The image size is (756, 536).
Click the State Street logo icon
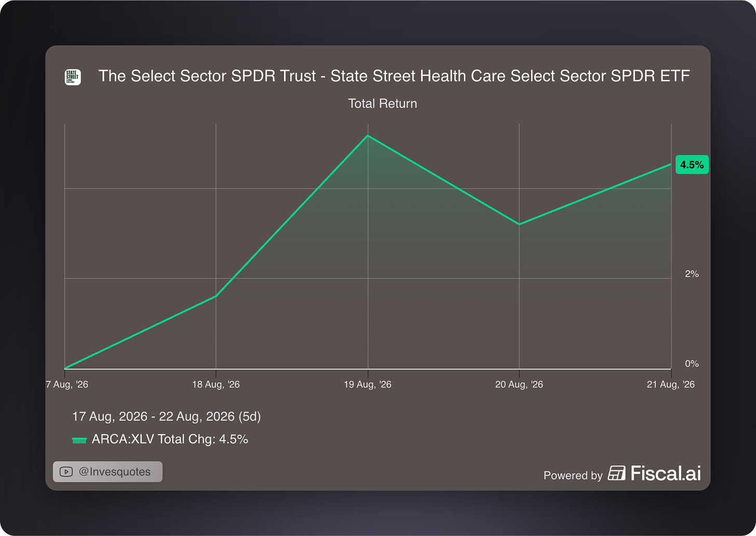[x=73, y=77]
